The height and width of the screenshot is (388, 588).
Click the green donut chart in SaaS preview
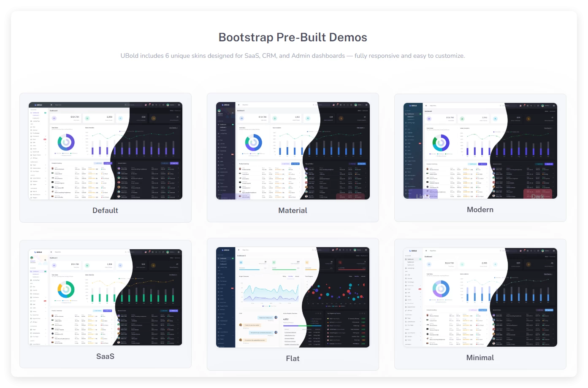pyautogui.click(x=66, y=290)
